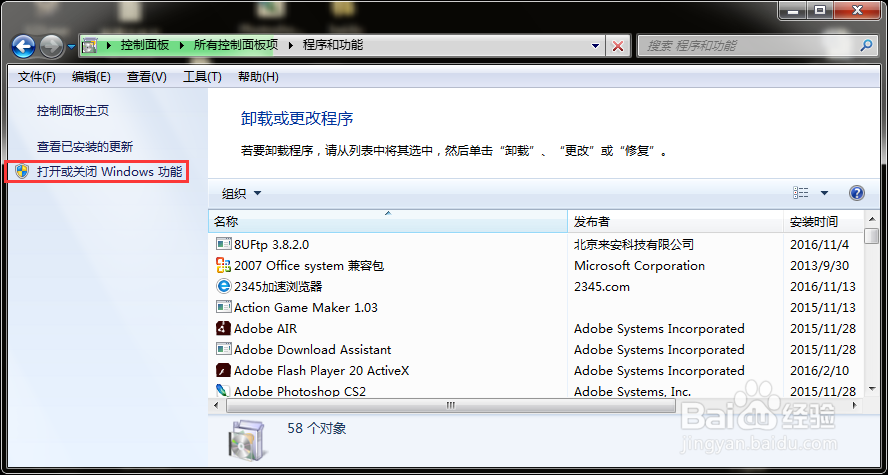
Task: Open the 编辑(E) menu
Action: [x=91, y=76]
